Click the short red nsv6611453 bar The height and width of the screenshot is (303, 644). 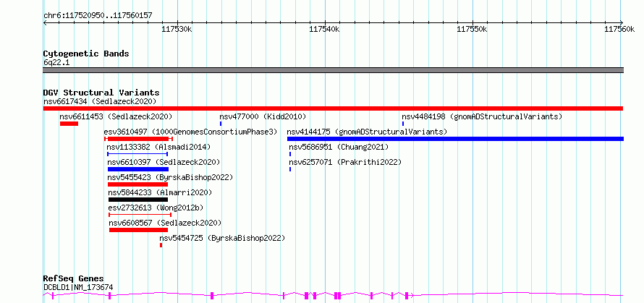coord(69,124)
